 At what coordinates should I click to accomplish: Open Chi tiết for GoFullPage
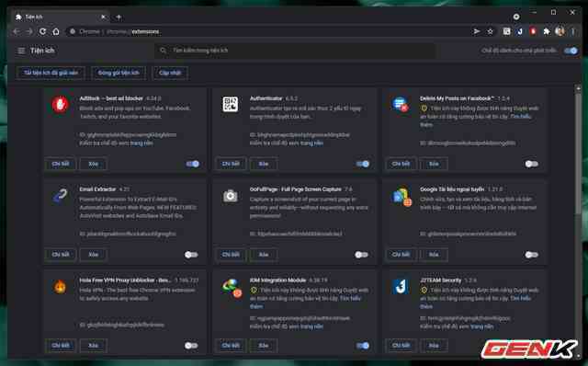pos(231,255)
